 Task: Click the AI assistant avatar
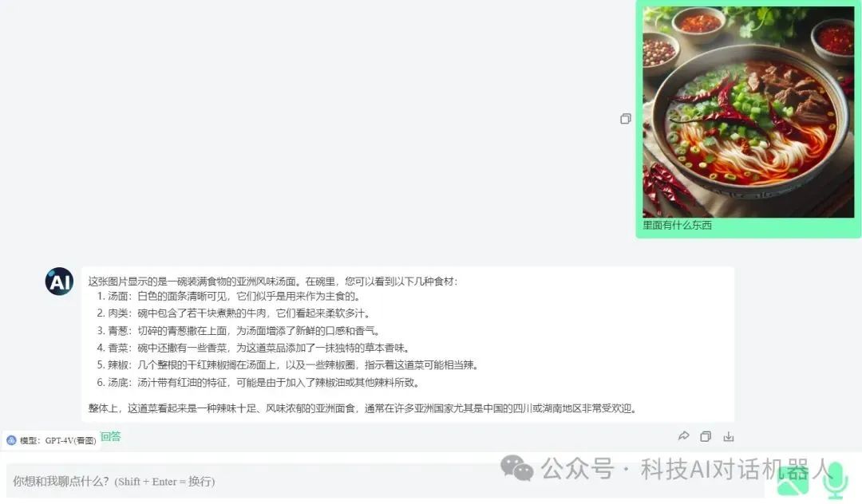59,282
